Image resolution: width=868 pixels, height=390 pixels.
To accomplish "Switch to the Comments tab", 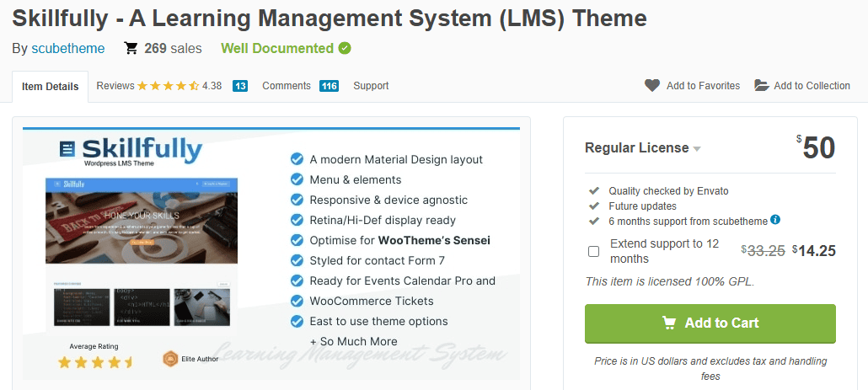I will pyautogui.click(x=287, y=86).
